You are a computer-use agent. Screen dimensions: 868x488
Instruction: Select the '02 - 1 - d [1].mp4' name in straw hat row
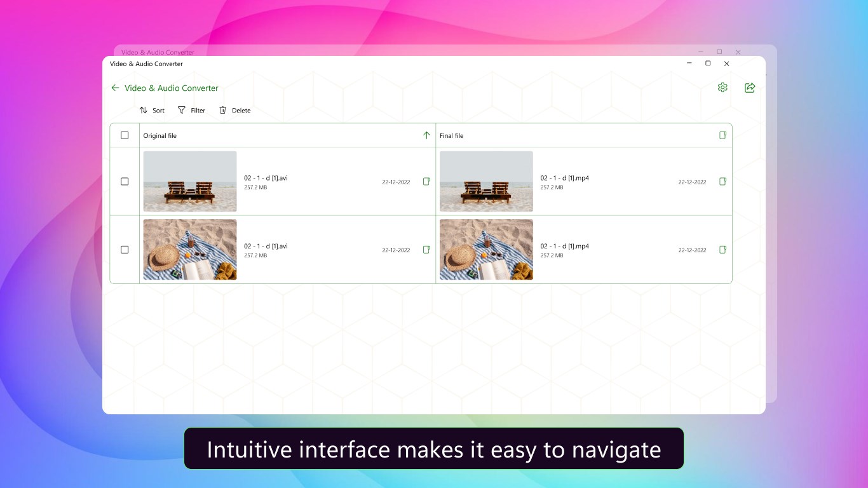565,246
